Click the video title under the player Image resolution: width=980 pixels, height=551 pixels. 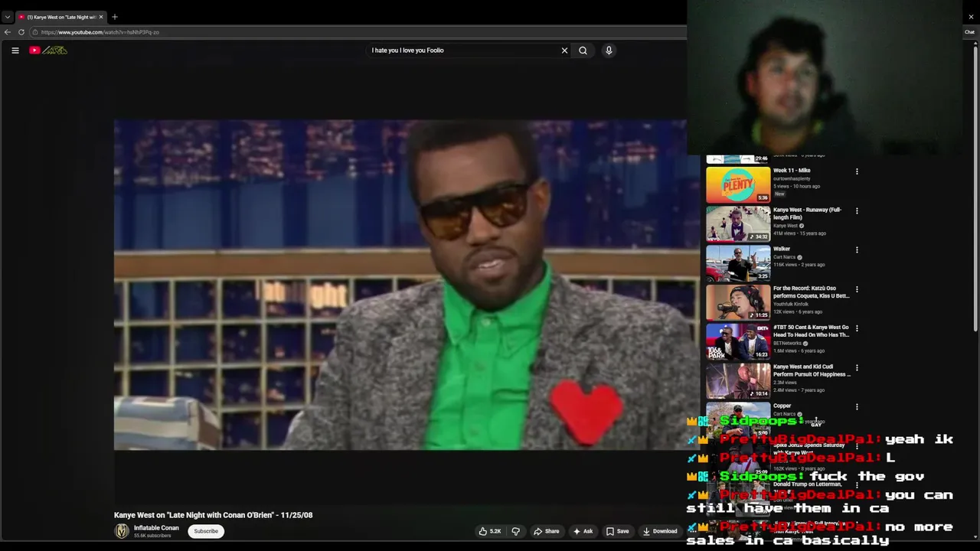pyautogui.click(x=213, y=515)
